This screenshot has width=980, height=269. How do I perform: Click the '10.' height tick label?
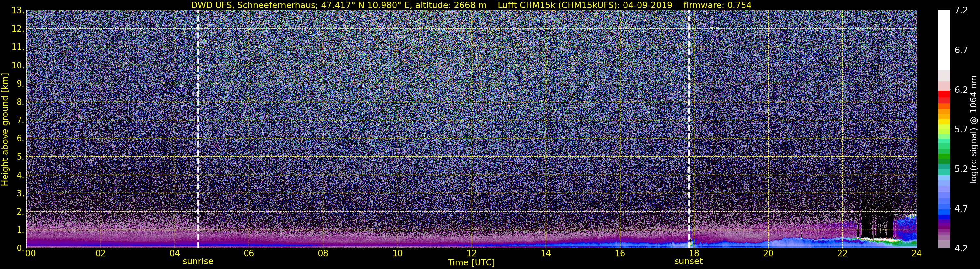18,65
